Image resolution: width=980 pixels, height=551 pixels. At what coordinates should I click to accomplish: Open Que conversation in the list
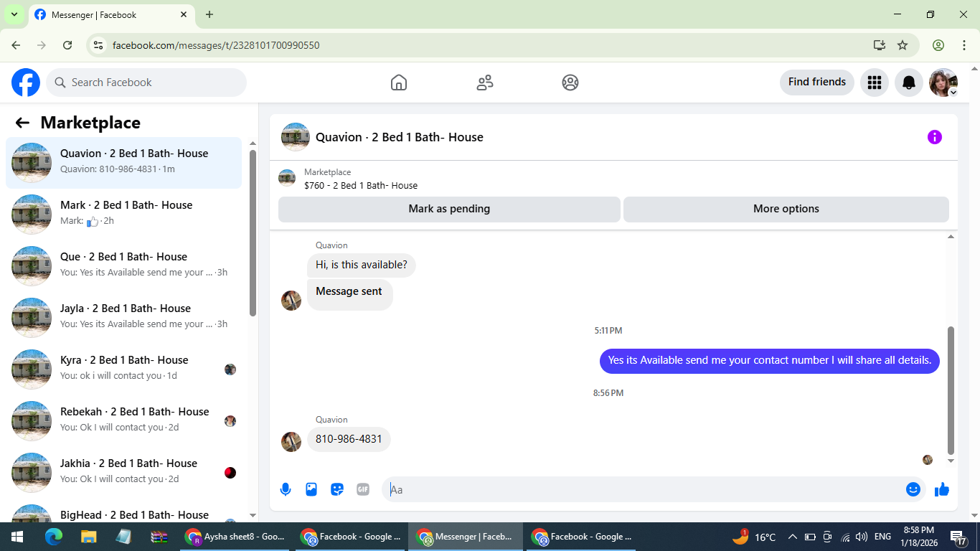[x=124, y=266]
